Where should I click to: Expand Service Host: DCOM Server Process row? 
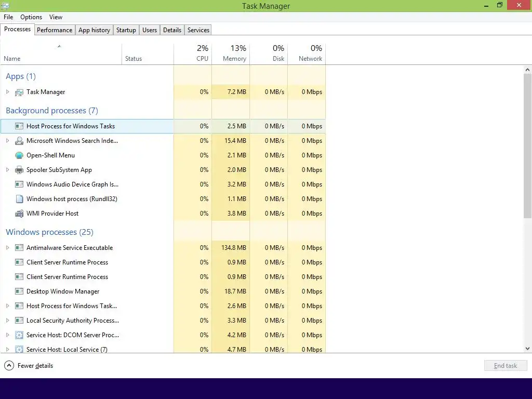[x=7, y=335]
